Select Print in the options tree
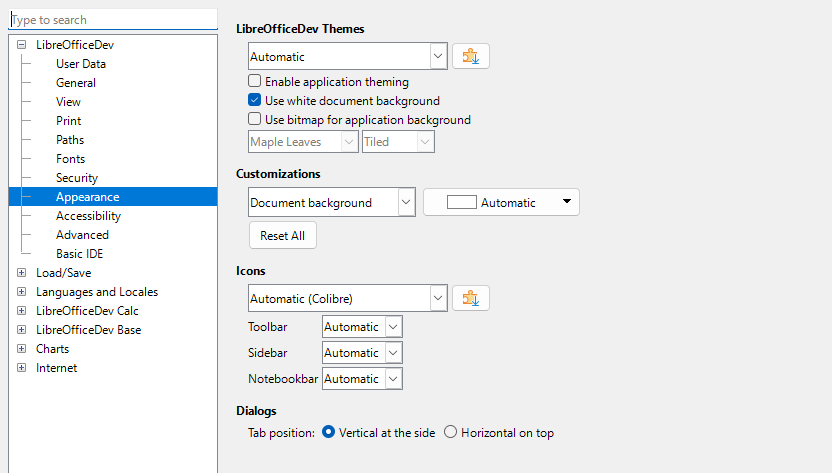Image resolution: width=832 pixels, height=473 pixels. 68,121
